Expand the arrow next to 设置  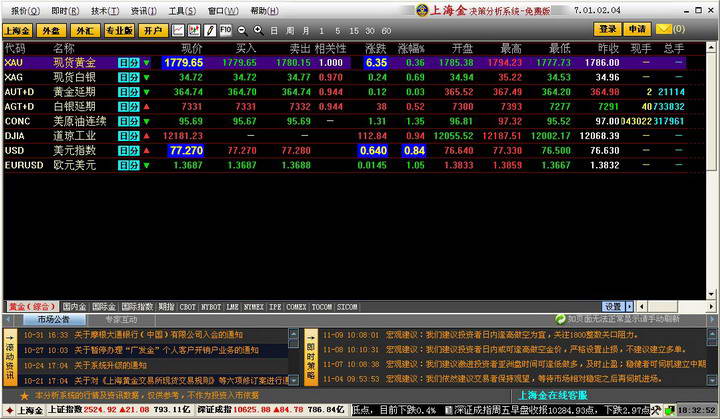(x=629, y=306)
